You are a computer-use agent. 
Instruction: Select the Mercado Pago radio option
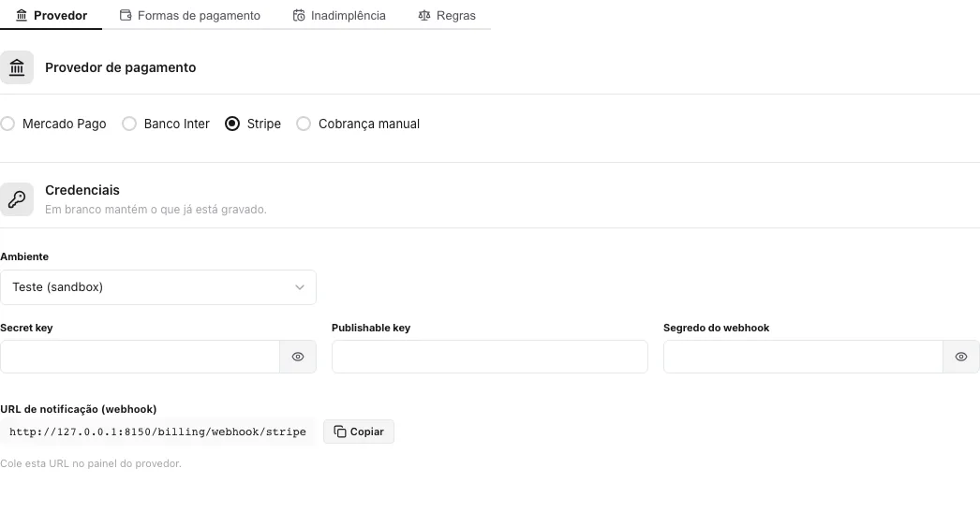[7, 124]
